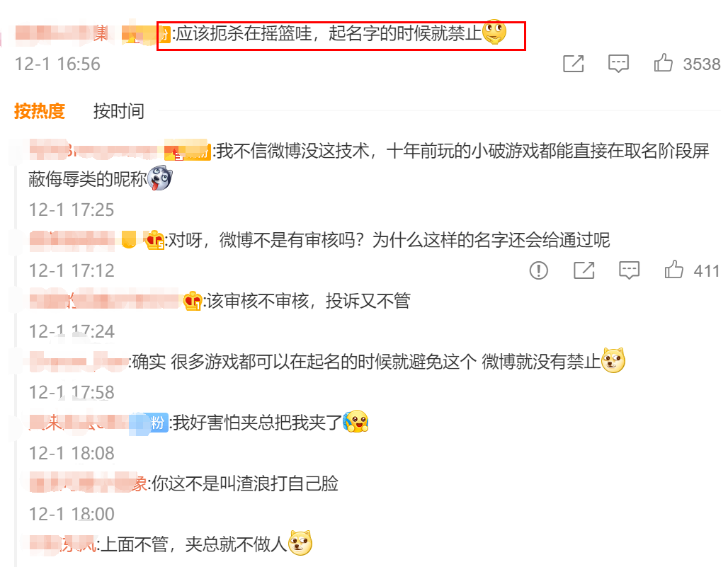
Task: Click the crown badge beside 对呀 comment
Action: 154,241
